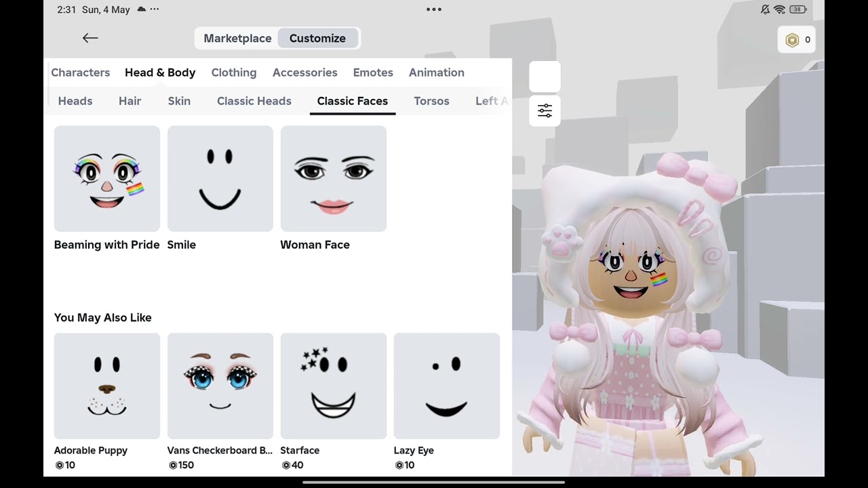Tap the Wi-Fi icon in status bar
The width and height of the screenshot is (868, 488).
[x=779, y=9]
